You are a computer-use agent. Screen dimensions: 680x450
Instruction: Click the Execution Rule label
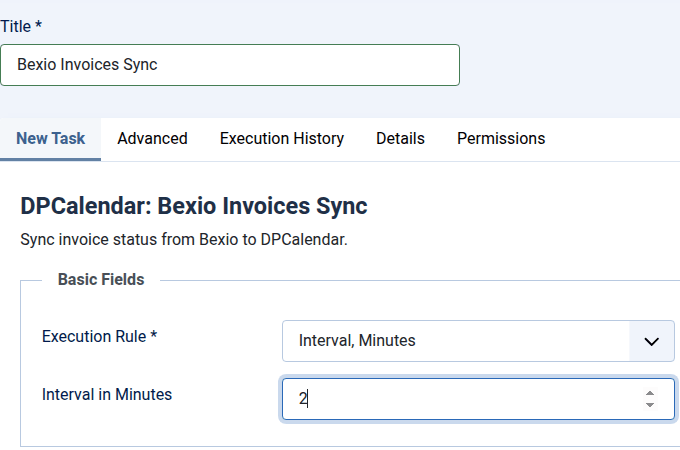94,337
